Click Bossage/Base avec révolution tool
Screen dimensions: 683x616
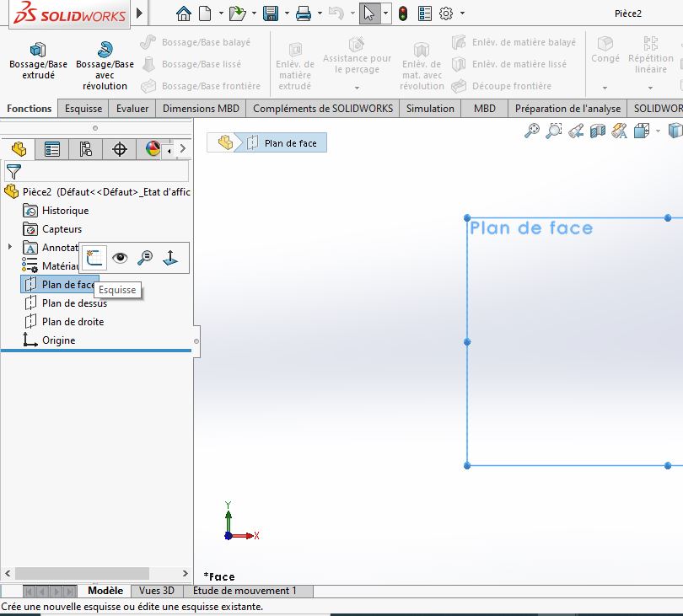click(x=105, y=67)
